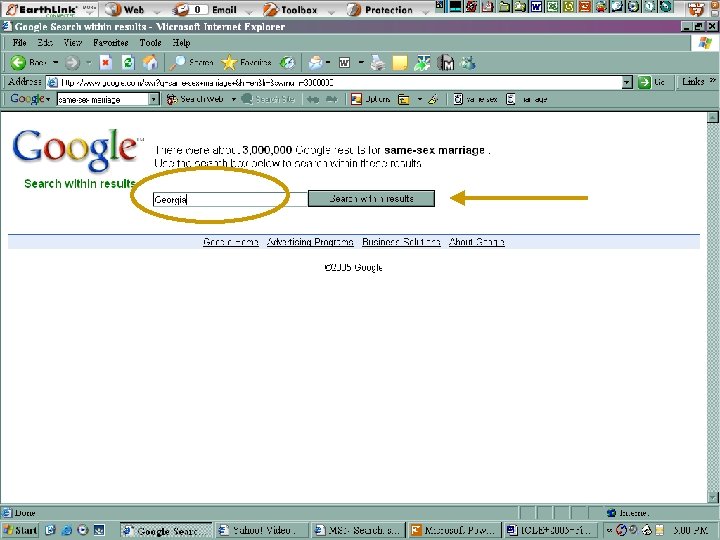720x540 pixels.
Task: Open the Tools menu
Action: click(150, 43)
